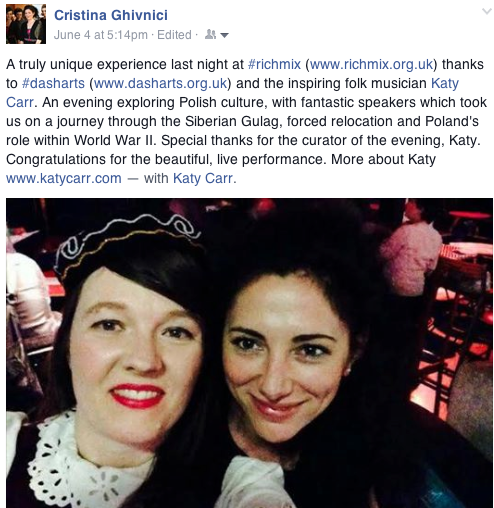Visit www.katycarr.com link
Viewport: 494px width, 508px height.
64,178
